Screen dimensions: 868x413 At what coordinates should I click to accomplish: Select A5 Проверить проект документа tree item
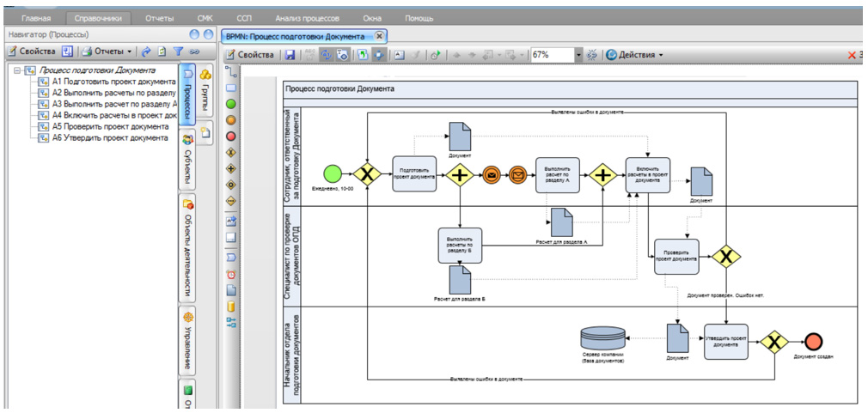click(x=107, y=125)
